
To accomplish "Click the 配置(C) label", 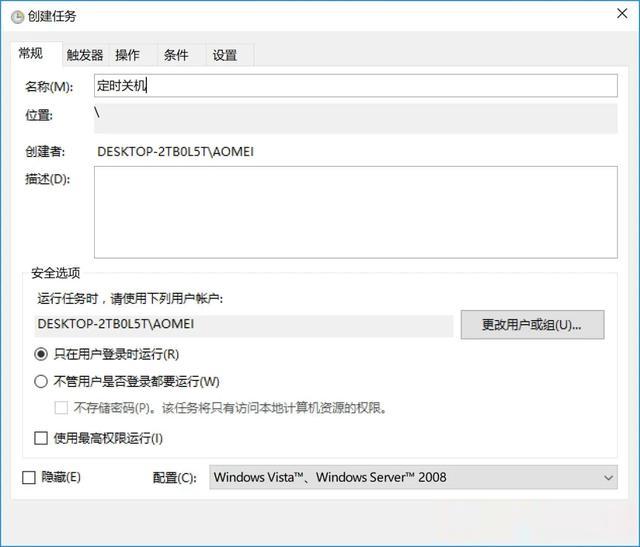I will coord(175,477).
